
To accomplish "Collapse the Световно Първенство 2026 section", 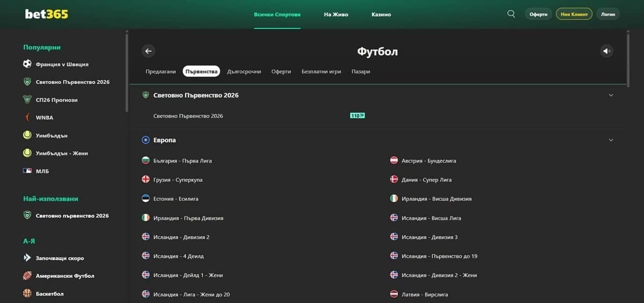I will point(611,95).
